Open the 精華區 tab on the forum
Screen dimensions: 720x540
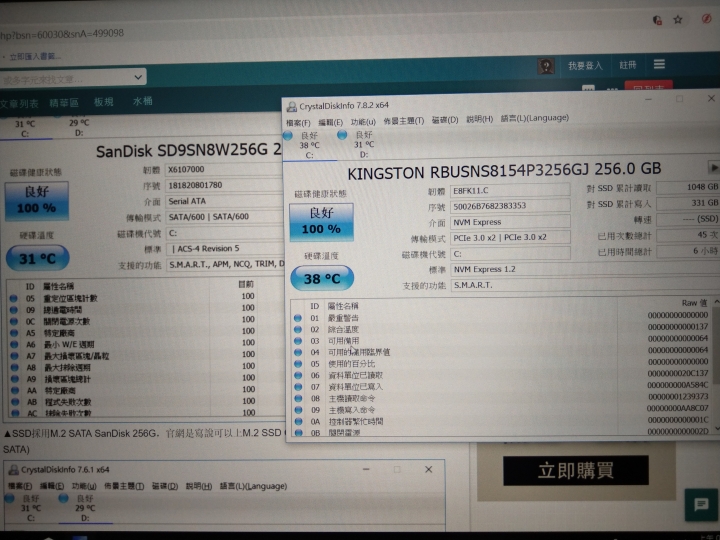point(64,103)
